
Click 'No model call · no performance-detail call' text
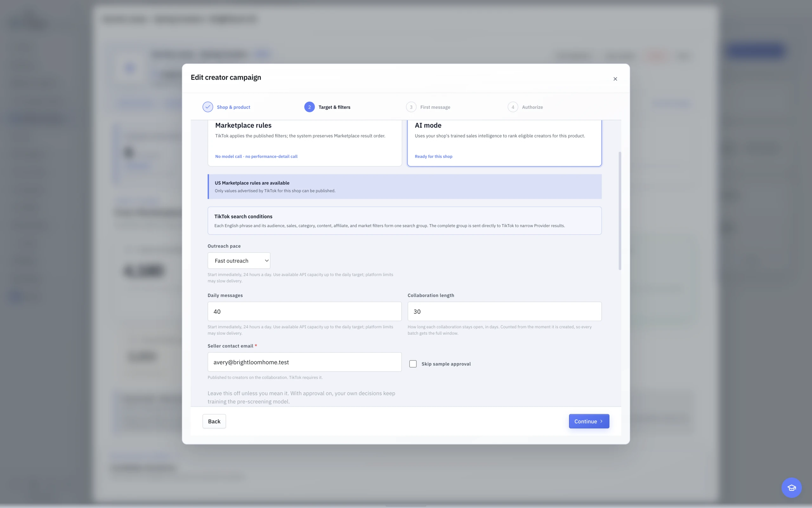[256, 156]
